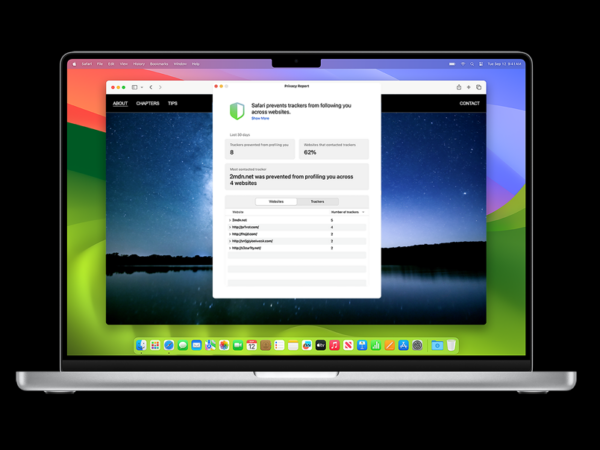Open Finder from the dock
The image size is (600, 450).
point(141,345)
